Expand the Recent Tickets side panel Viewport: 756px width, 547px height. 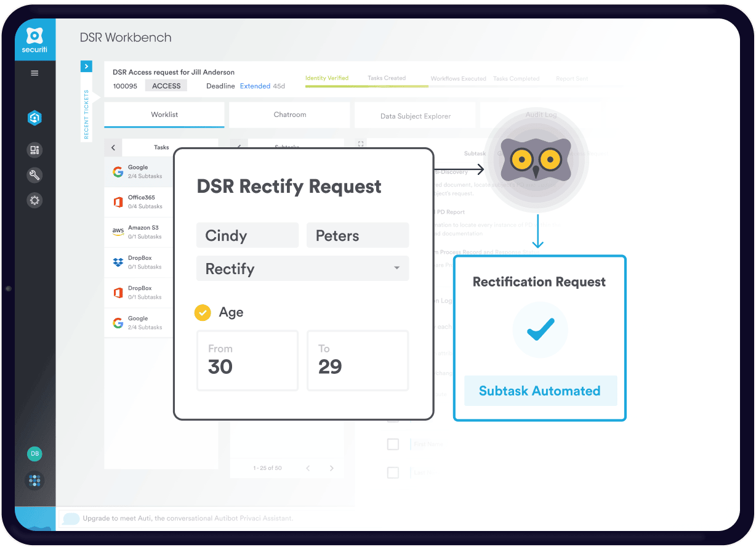(86, 66)
